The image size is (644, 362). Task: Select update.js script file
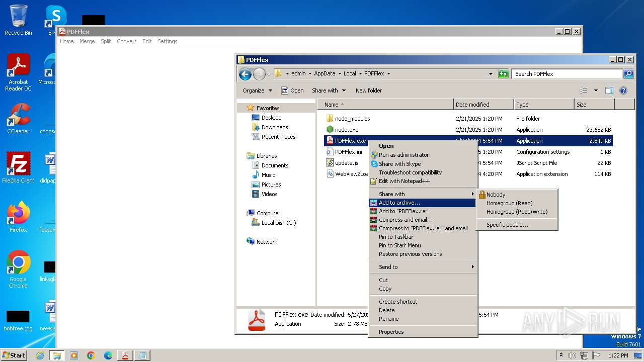tap(347, 163)
